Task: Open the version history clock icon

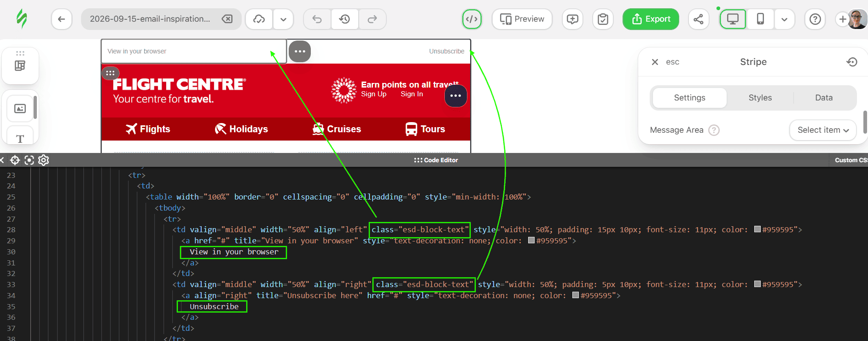Action: pyautogui.click(x=344, y=19)
